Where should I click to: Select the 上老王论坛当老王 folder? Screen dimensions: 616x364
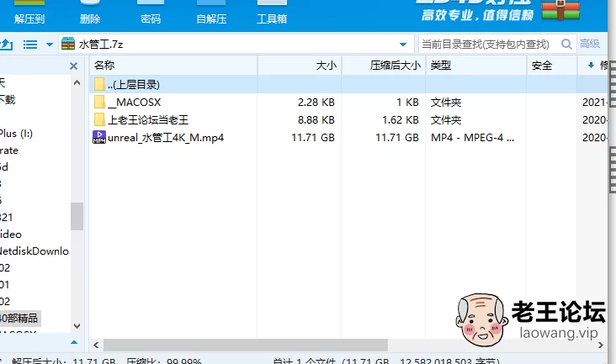click(x=147, y=119)
